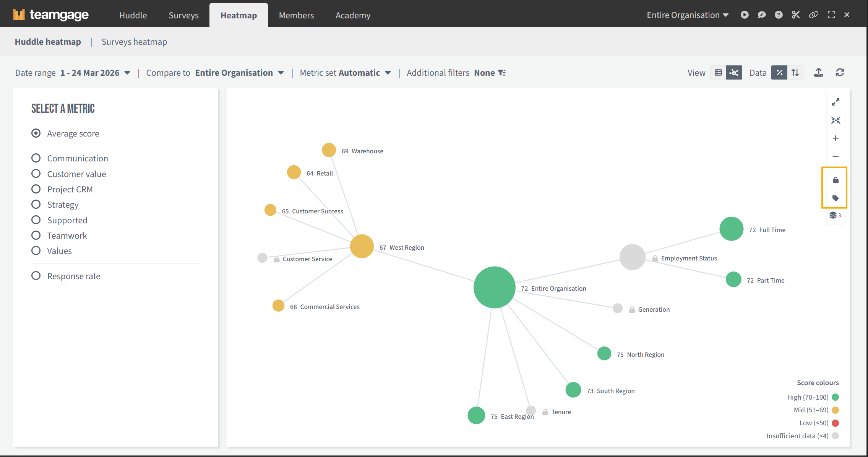
Task: Zoom out with the minus icon
Action: pyautogui.click(x=836, y=157)
